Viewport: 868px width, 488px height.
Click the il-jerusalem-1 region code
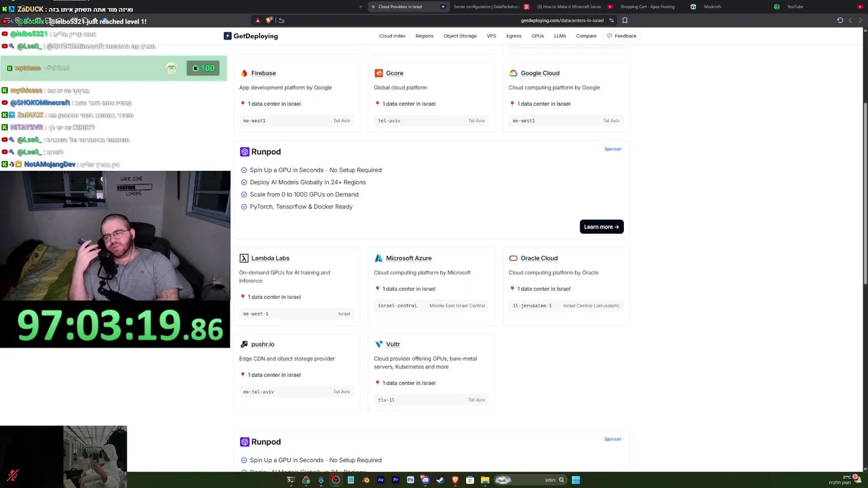pyautogui.click(x=532, y=306)
